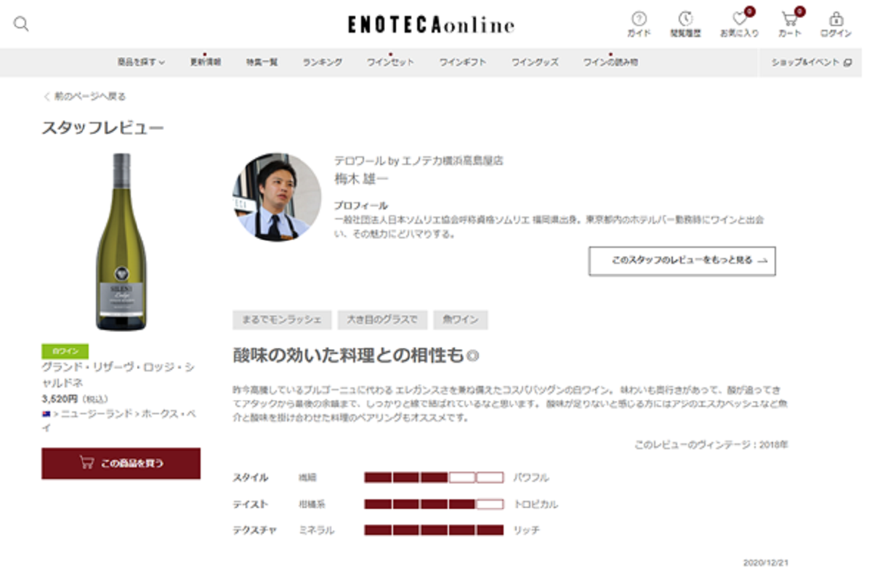Click この商品を買う buy button
872x588 pixels.
[x=121, y=463]
